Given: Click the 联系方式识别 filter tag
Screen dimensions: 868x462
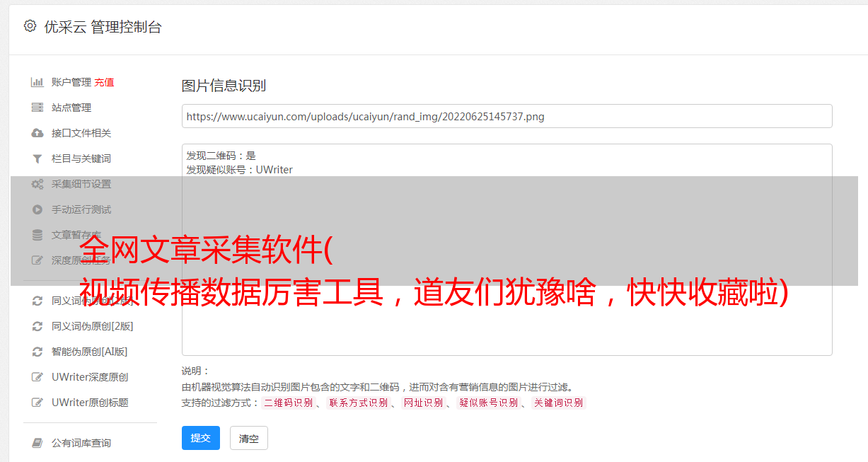Looking at the screenshot, I should (359, 403).
